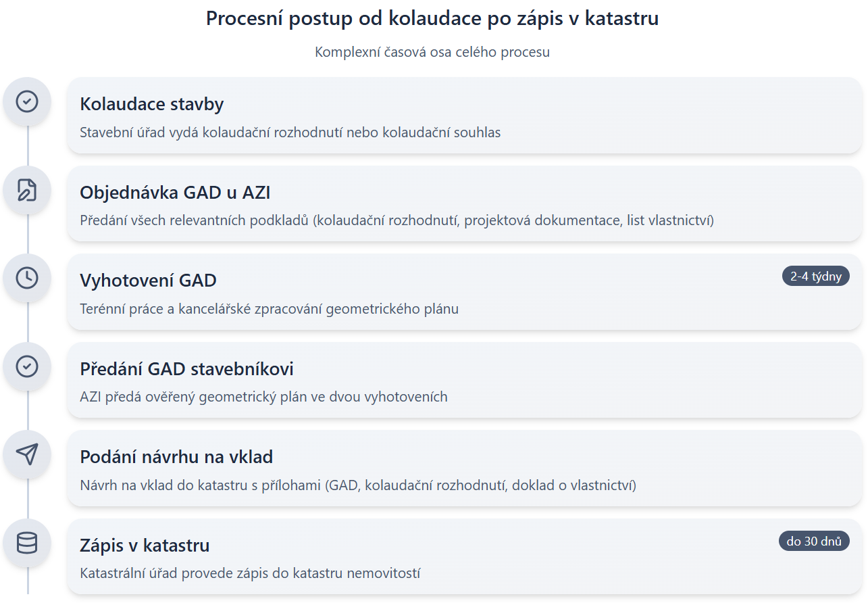The width and height of the screenshot is (868, 603).
Task: Select the Zápis v katastru heading
Action: tap(145, 546)
